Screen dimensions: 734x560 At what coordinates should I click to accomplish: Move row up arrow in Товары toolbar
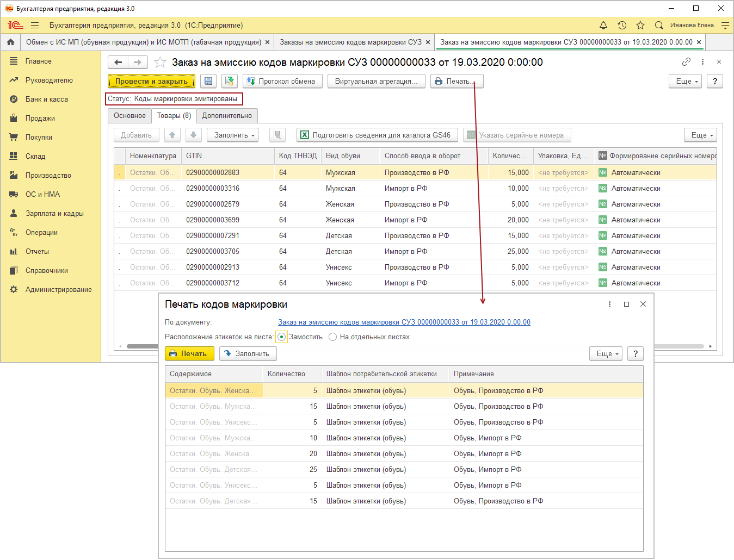click(172, 135)
